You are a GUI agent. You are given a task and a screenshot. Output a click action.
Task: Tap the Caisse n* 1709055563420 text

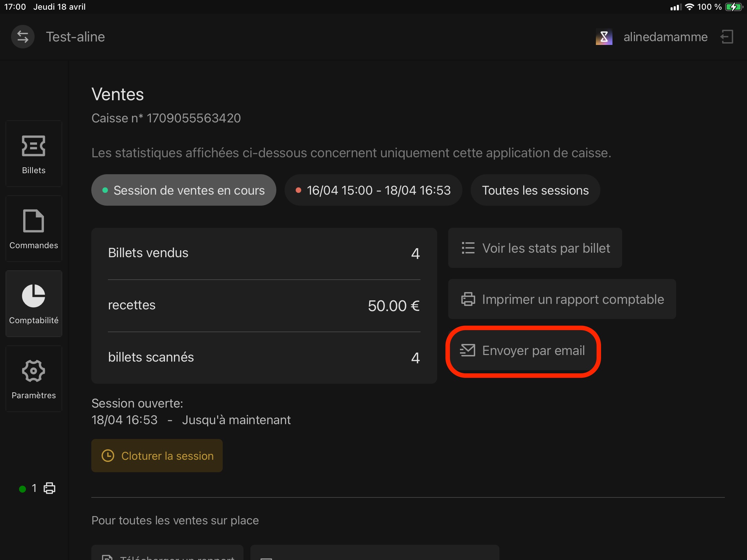point(166,118)
